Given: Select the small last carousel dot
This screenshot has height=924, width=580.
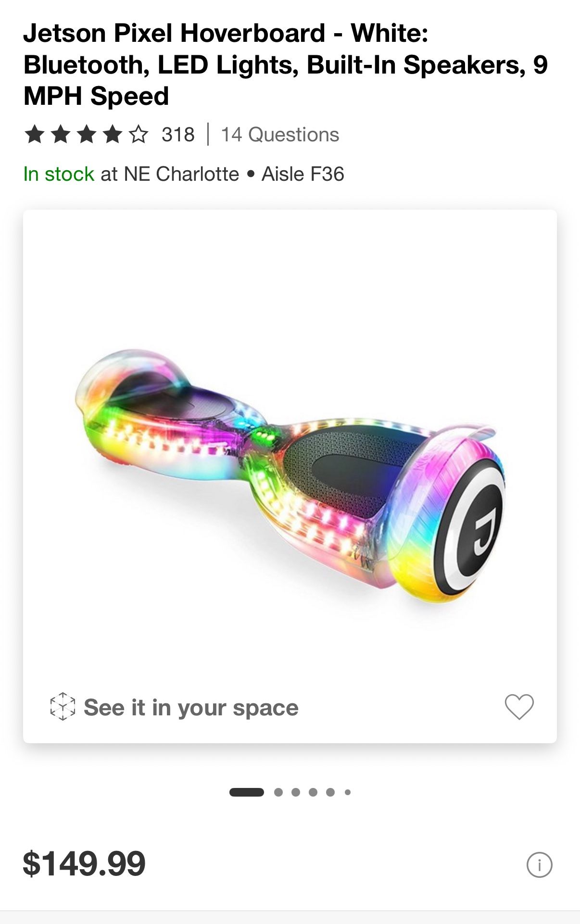Looking at the screenshot, I should [348, 792].
